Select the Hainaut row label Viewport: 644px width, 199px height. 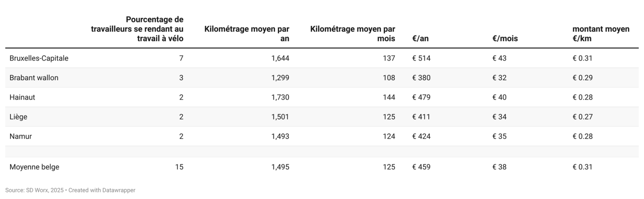(x=22, y=97)
